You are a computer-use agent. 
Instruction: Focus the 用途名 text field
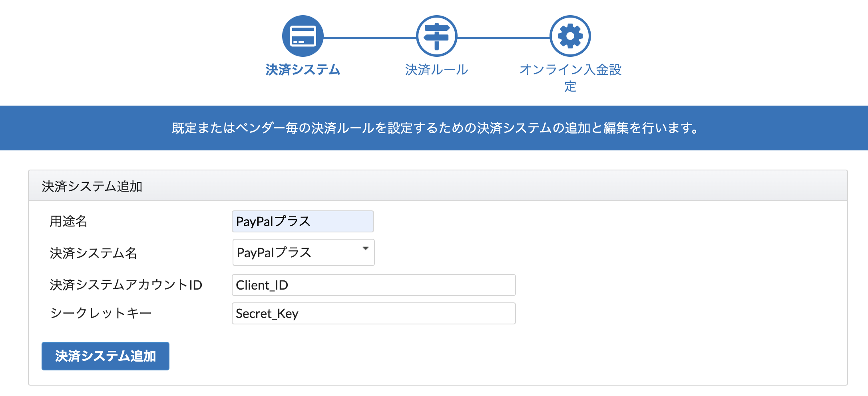pyautogui.click(x=303, y=221)
